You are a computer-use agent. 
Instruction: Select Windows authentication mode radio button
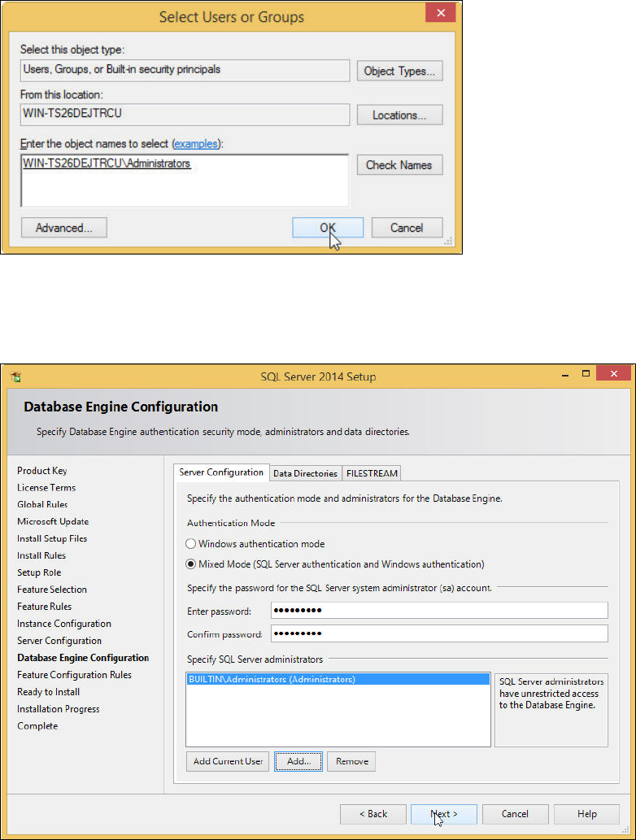[x=191, y=544]
